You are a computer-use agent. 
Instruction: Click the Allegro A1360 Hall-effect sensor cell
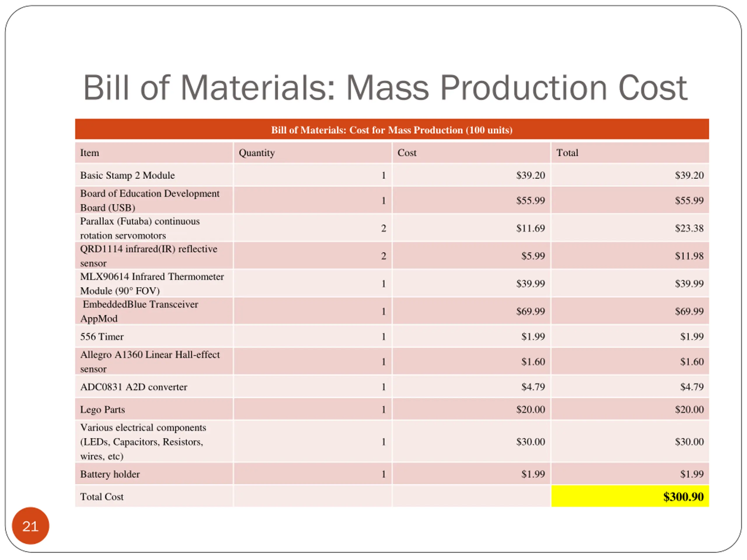click(x=154, y=361)
